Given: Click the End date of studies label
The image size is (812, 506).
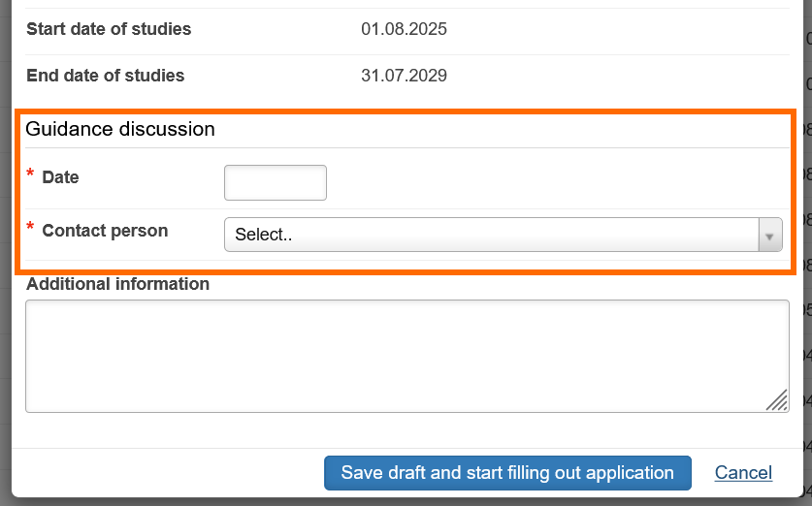Looking at the screenshot, I should [105, 76].
